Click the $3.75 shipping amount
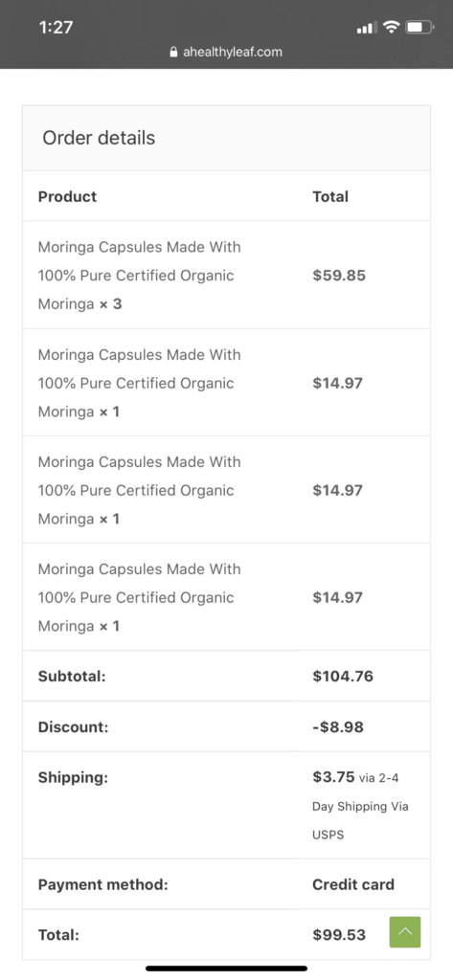 [333, 777]
